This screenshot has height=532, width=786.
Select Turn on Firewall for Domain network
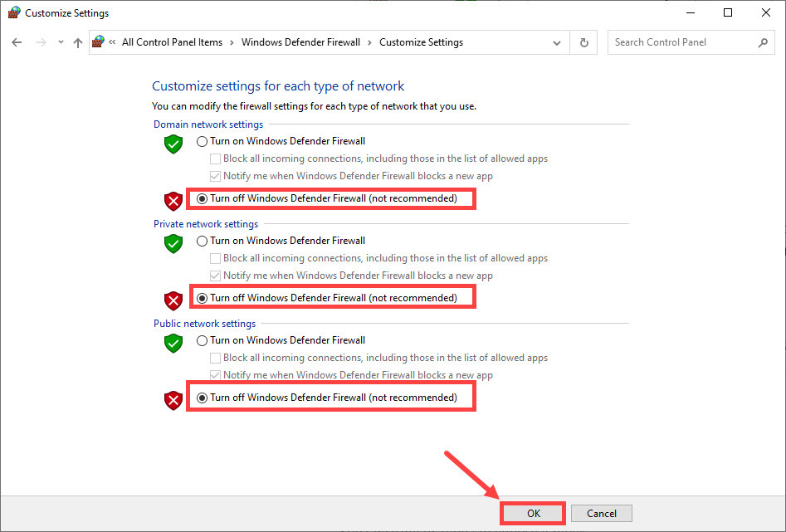click(x=202, y=141)
